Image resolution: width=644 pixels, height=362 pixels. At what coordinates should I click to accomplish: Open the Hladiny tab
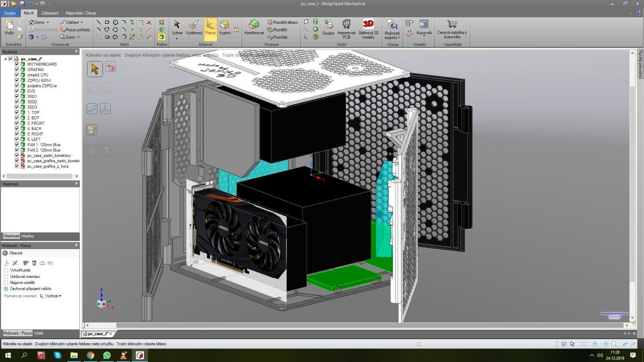(28, 236)
